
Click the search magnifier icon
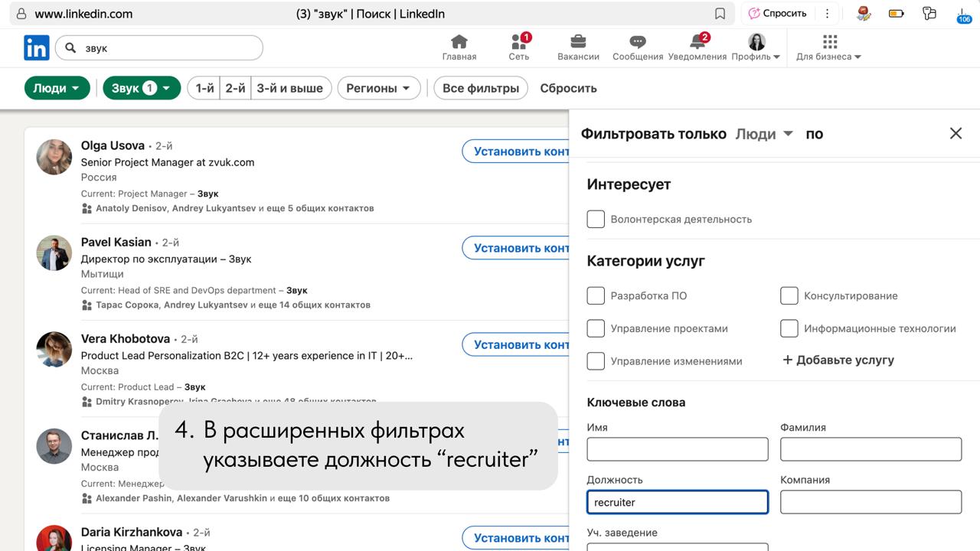tap(71, 48)
